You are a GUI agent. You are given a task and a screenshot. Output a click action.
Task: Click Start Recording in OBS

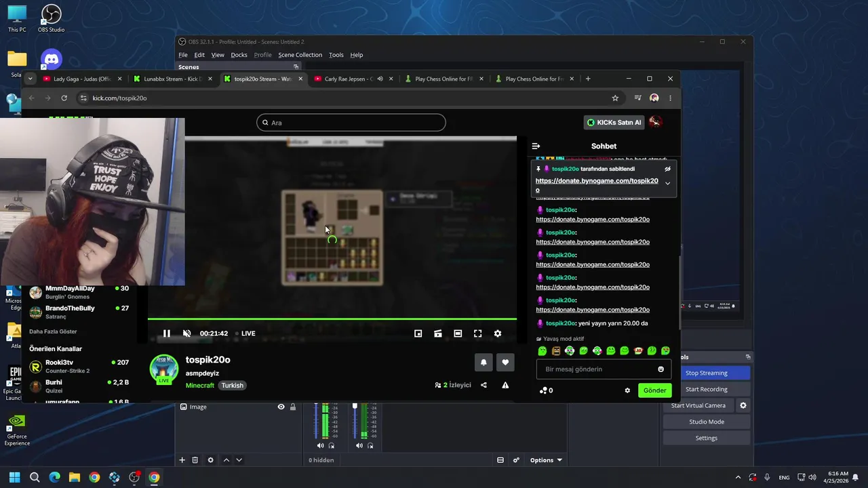coord(706,389)
